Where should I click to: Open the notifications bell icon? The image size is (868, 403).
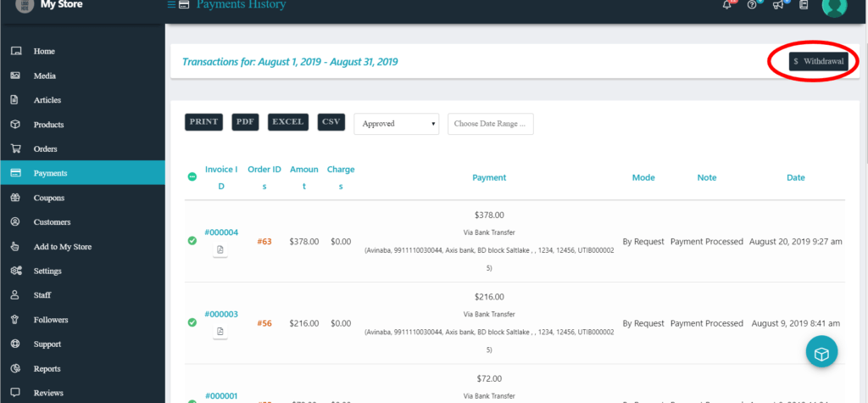click(x=727, y=4)
